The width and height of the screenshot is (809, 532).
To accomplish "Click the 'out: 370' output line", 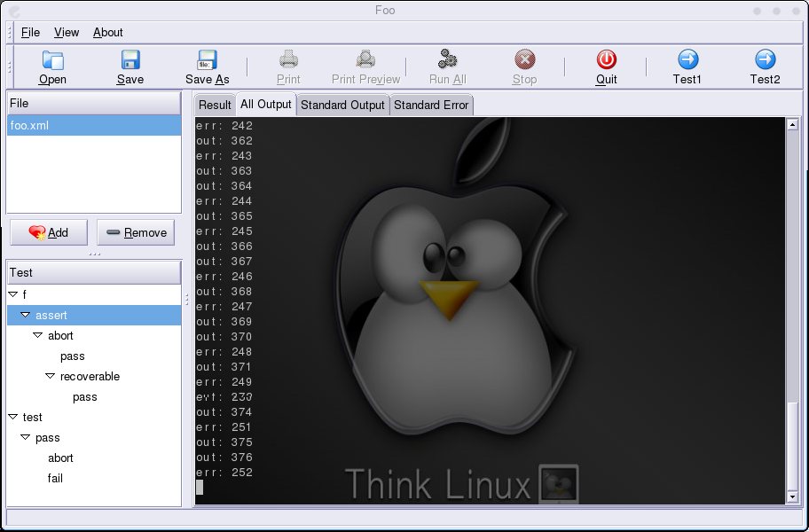I will 224,337.
